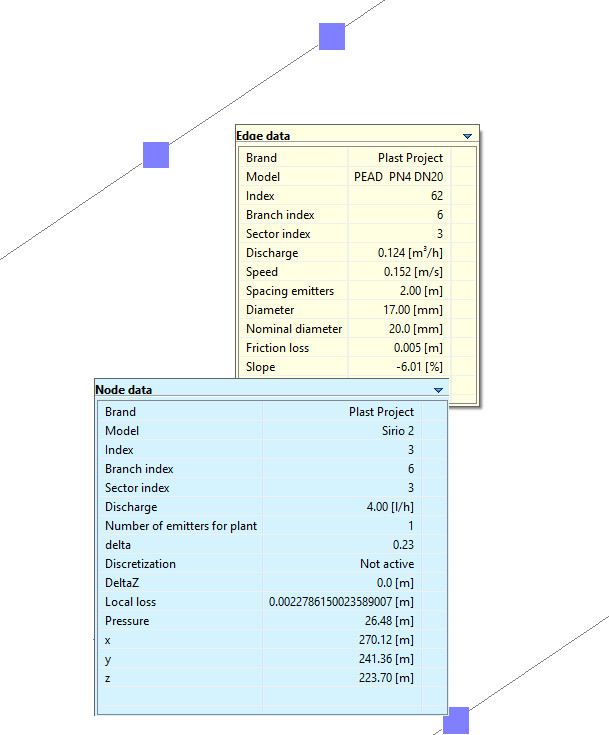
Task: Select the blue node left of Edge data panel
Action: (x=156, y=155)
